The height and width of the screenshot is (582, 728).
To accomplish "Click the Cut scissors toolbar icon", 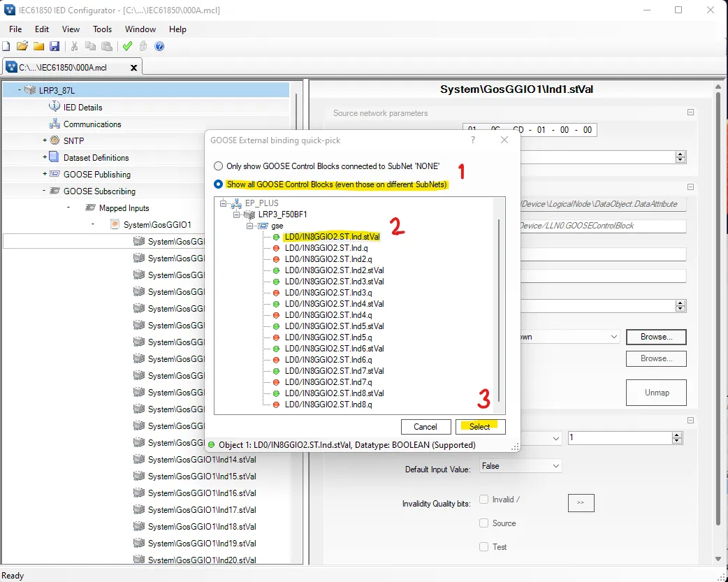I will (x=74, y=46).
